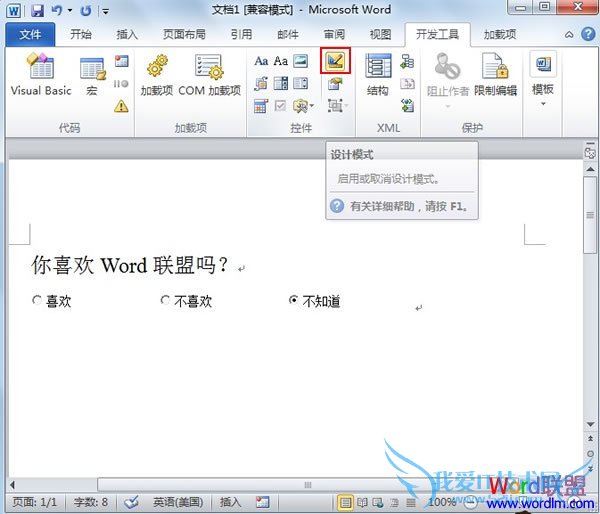Insert a building block gallery control
Viewport: 600px width, 514px height.
click(261, 83)
